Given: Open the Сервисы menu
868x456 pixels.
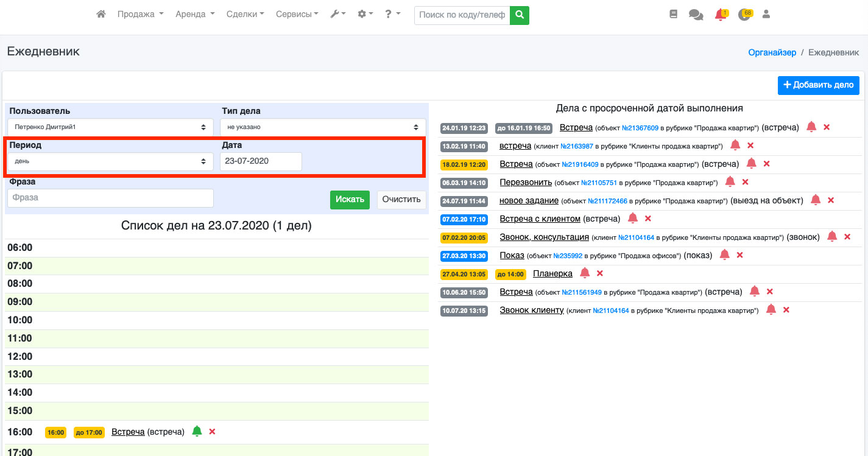Looking at the screenshot, I should click(x=297, y=15).
